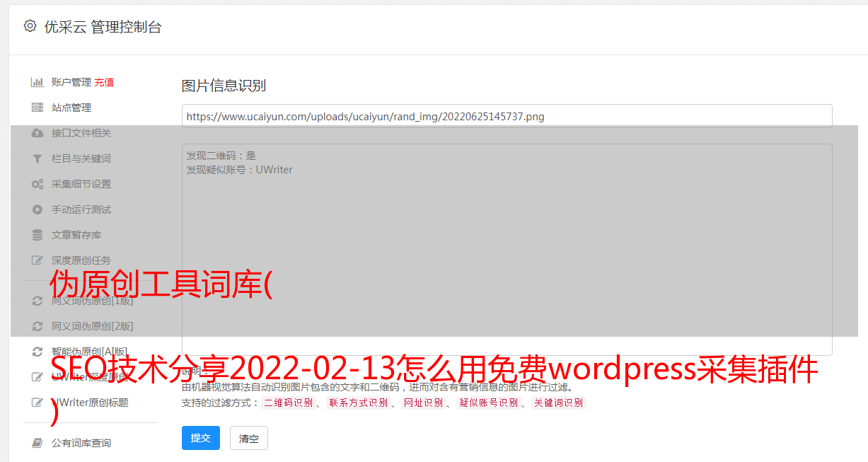Open 接口文件相关 menu item
The width and height of the screenshot is (868, 462).
point(81,133)
